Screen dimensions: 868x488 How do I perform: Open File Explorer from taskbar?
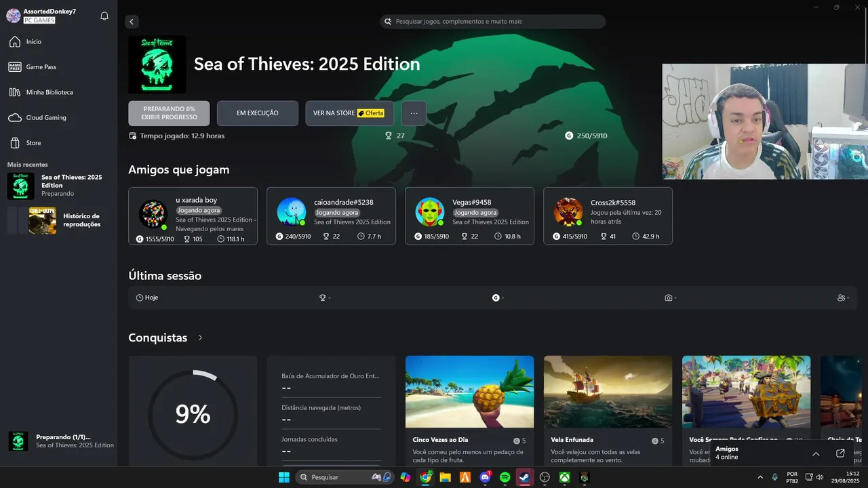pos(446,477)
